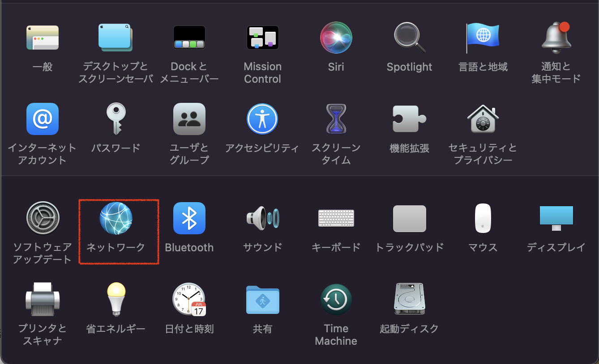Open the 共有 folder icon

263,299
